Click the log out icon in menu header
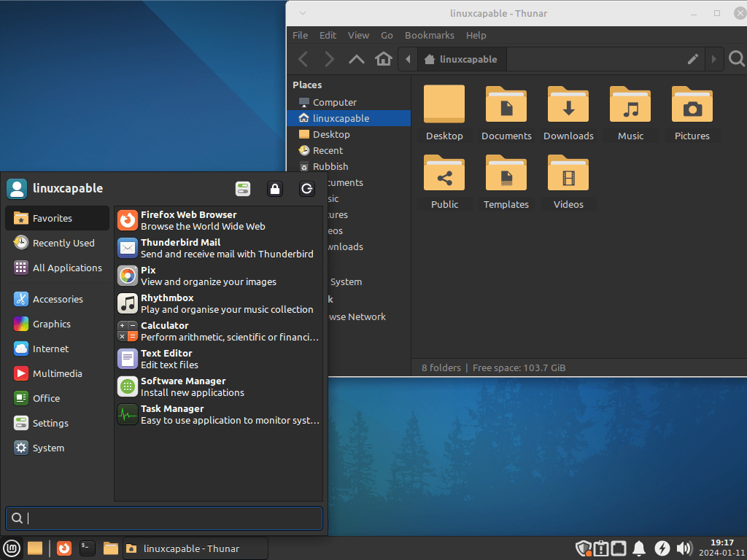The image size is (747, 560). (x=307, y=189)
